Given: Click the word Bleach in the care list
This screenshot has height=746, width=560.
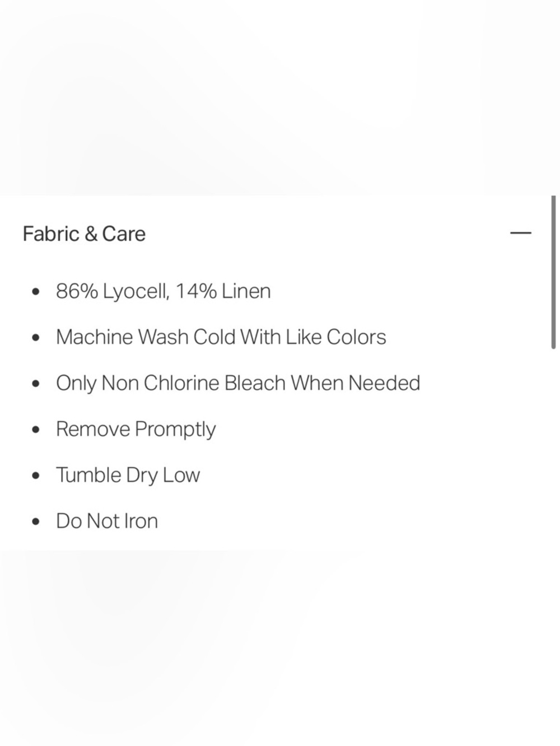Looking at the screenshot, I should (255, 383).
